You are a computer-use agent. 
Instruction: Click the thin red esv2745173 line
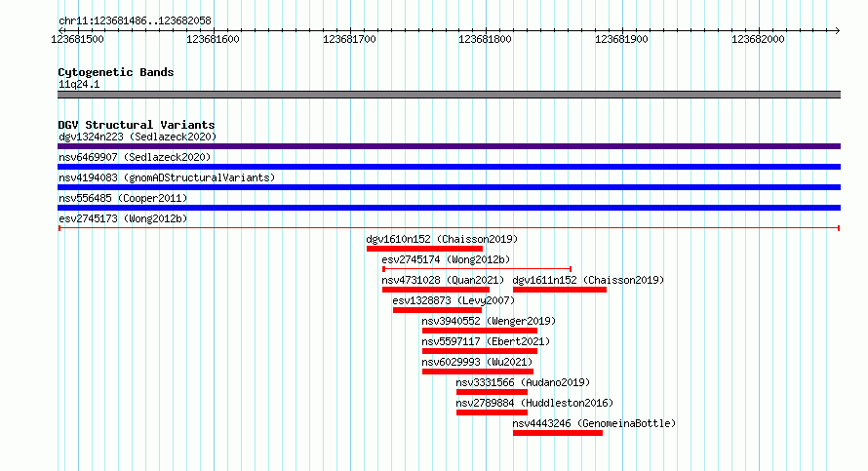[x=449, y=228]
